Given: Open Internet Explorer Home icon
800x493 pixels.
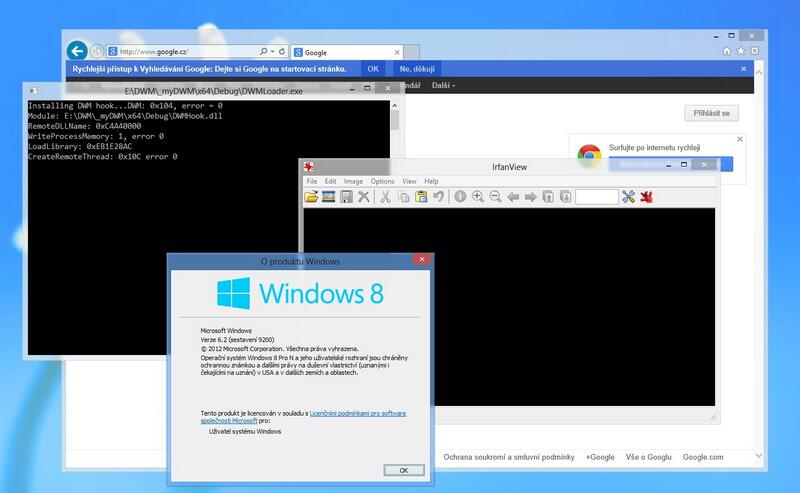Looking at the screenshot, I should (x=727, y=51).
